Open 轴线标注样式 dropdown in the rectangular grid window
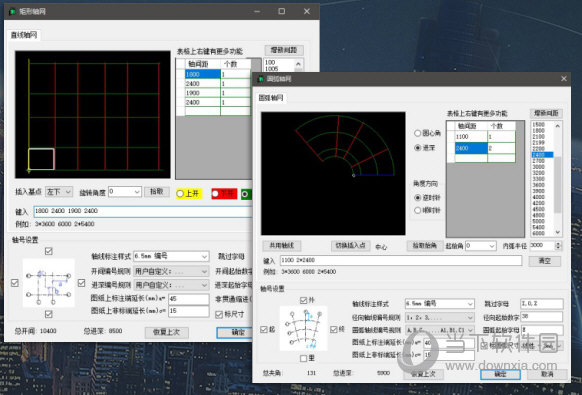The height and width of the screenshot is (395, 582). pos(171,256)
